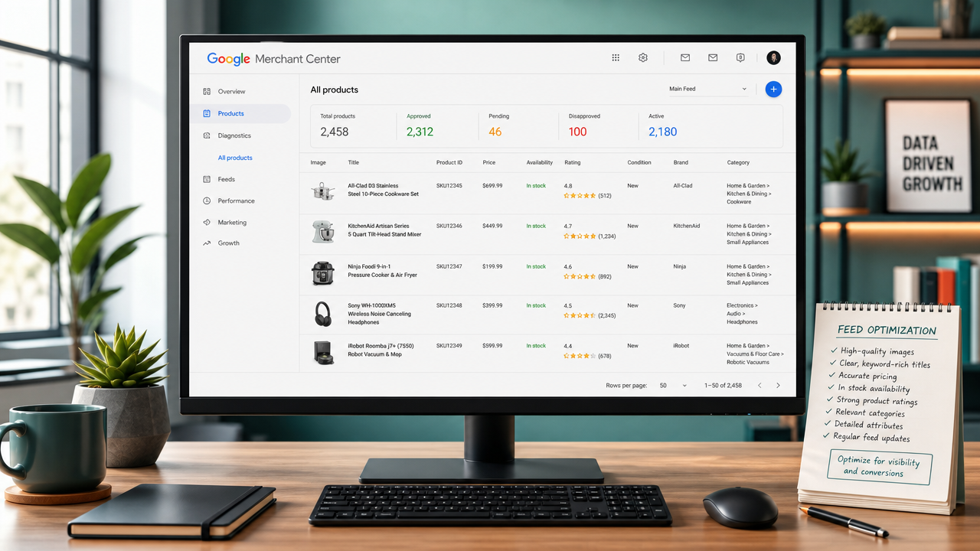This screenshot has width=980, height=551.
Task: Click product ID SKU12346
Action: click(449, 226)
